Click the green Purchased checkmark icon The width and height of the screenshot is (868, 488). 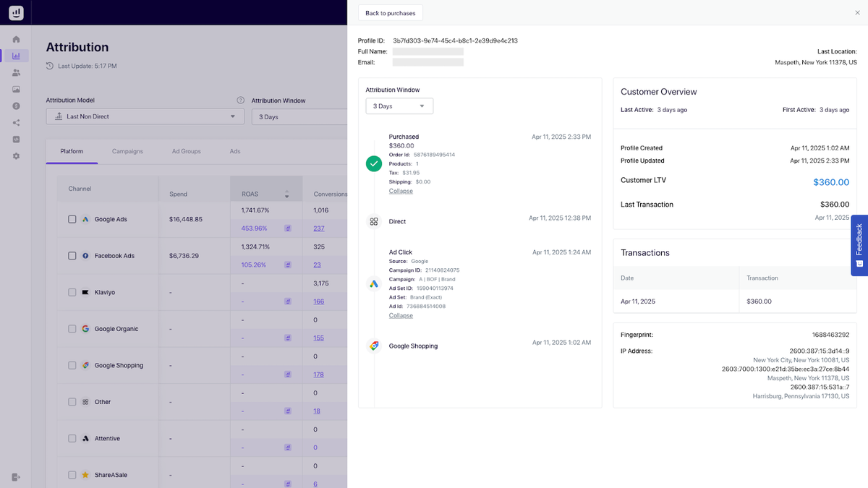(x=374, y=163)
